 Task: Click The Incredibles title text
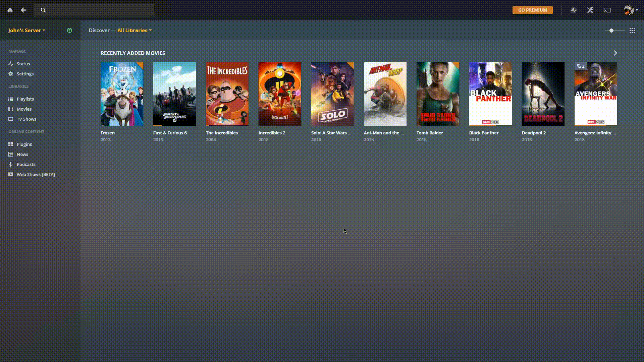click(x=222, y=133)
